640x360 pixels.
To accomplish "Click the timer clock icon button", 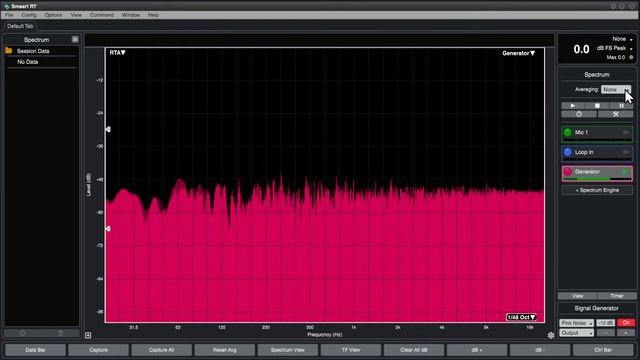I will (579, 114).
